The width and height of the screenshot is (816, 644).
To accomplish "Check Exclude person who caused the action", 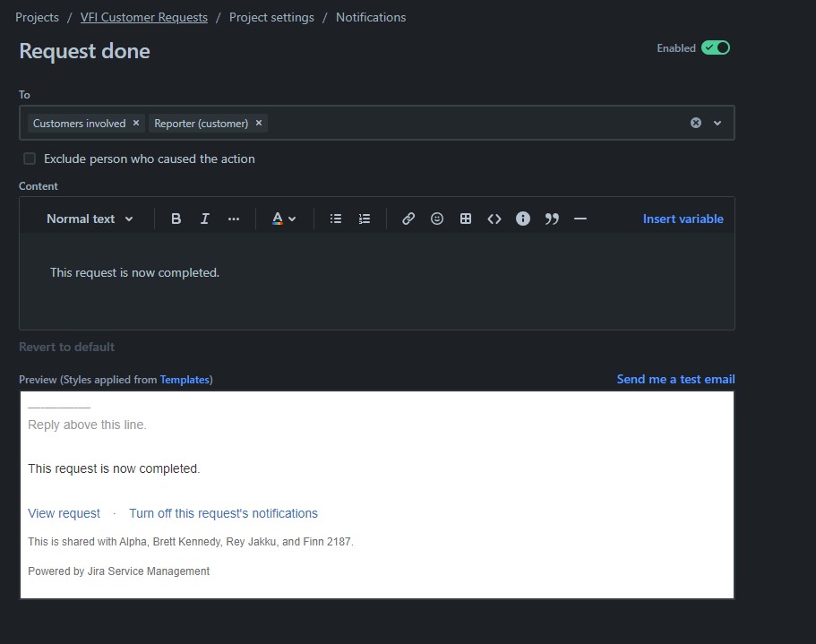I will pyautogui.click(x=30, y=159).
